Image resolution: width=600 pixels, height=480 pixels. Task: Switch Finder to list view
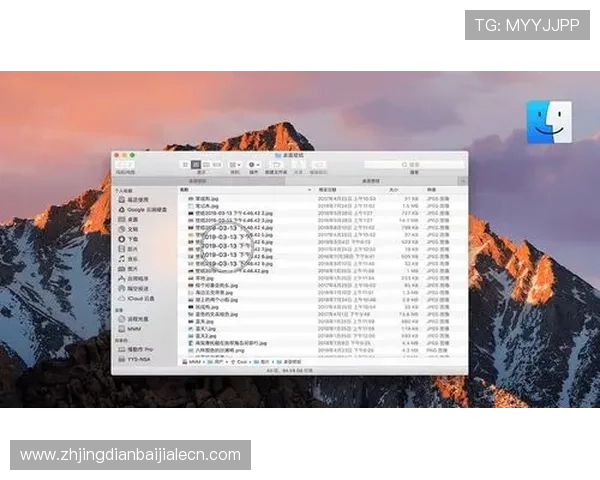pos(196,164)
